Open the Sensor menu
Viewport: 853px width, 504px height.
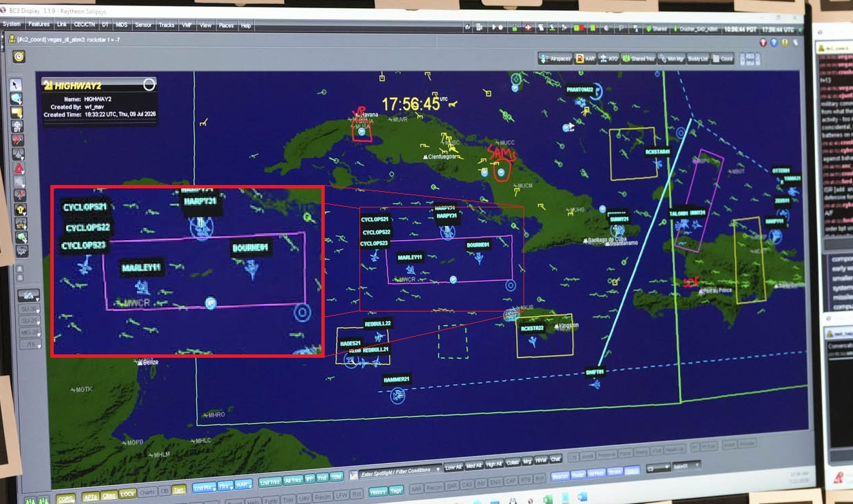(x=144, y=25)
